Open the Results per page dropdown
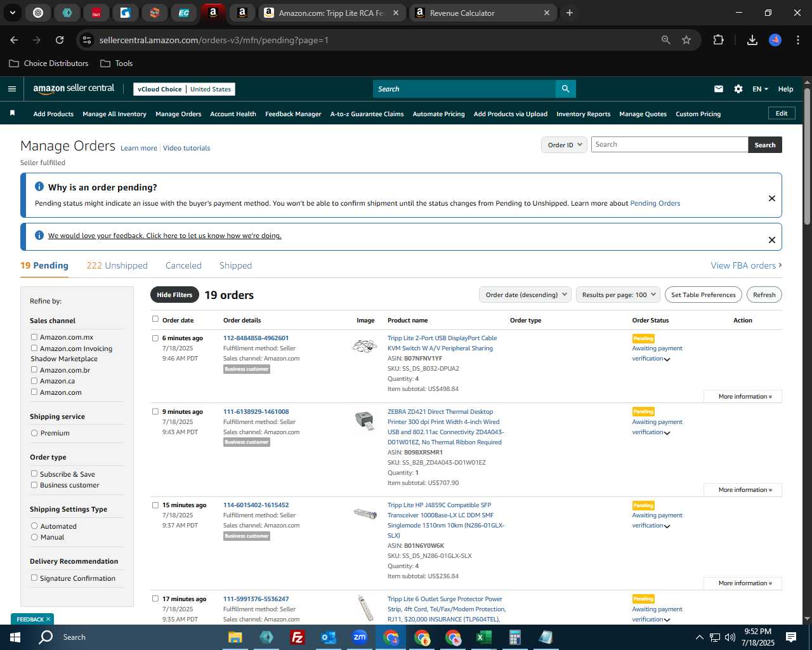The height and width of the screenshot is (650, 812). (x=619, y=295)
